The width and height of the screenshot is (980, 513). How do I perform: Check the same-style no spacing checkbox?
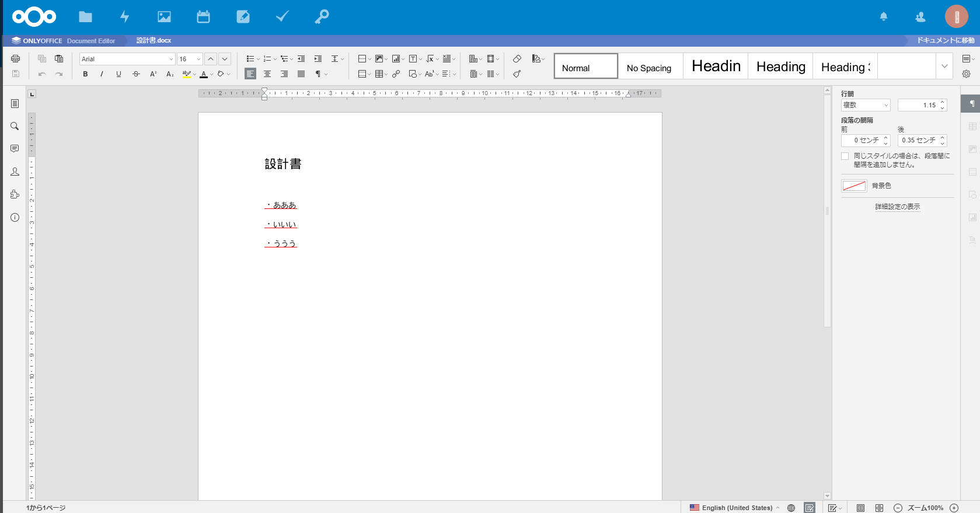845,156
